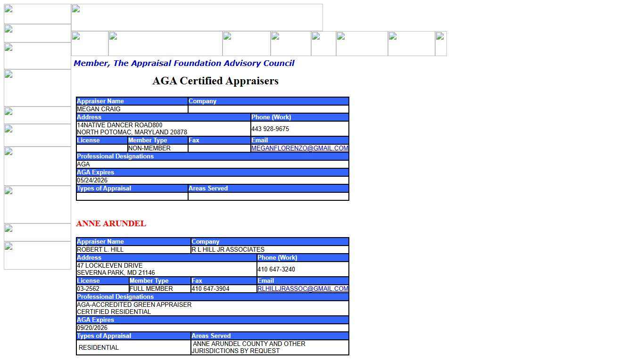Screen dimensions: 644x362
Task: Select the last small icon in the top navigation row
Action: click(x=440, y=43)
